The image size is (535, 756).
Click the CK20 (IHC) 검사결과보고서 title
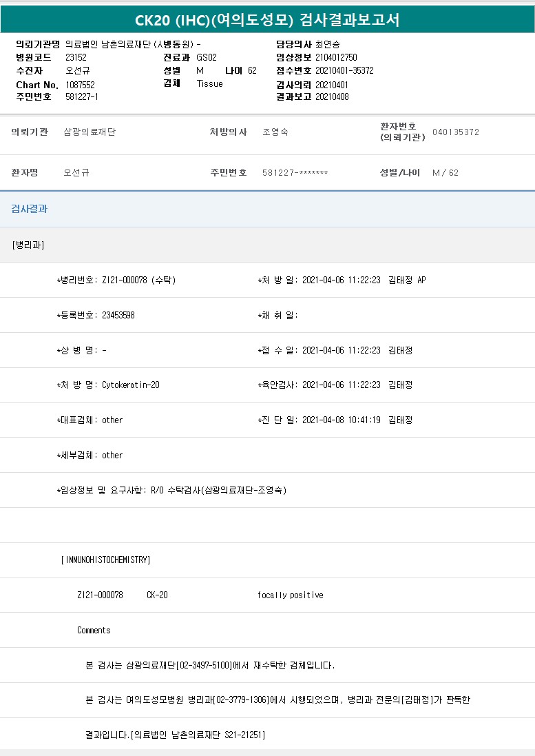267,19
